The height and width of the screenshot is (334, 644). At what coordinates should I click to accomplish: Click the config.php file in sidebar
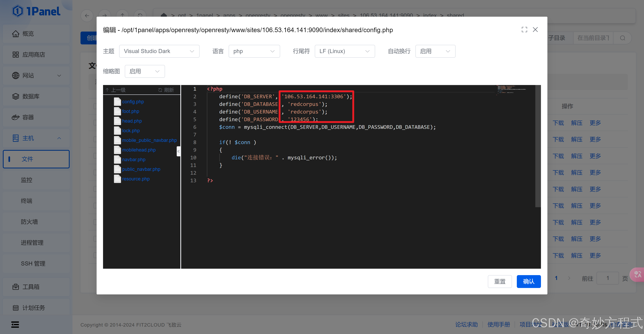[133, 102]
